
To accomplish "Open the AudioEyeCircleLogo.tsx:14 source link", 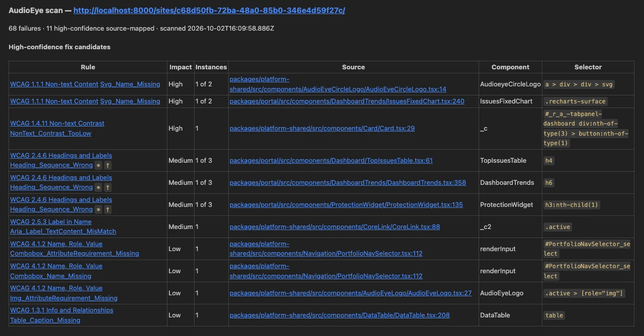I will tap(338, 84).
